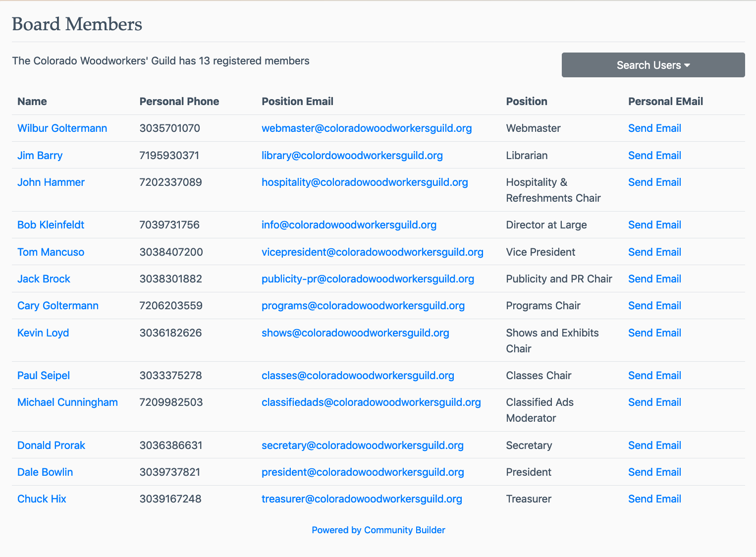Send Email to John Hammer
The width and height of the screenshot is (756, 557).
coord(654,182)
